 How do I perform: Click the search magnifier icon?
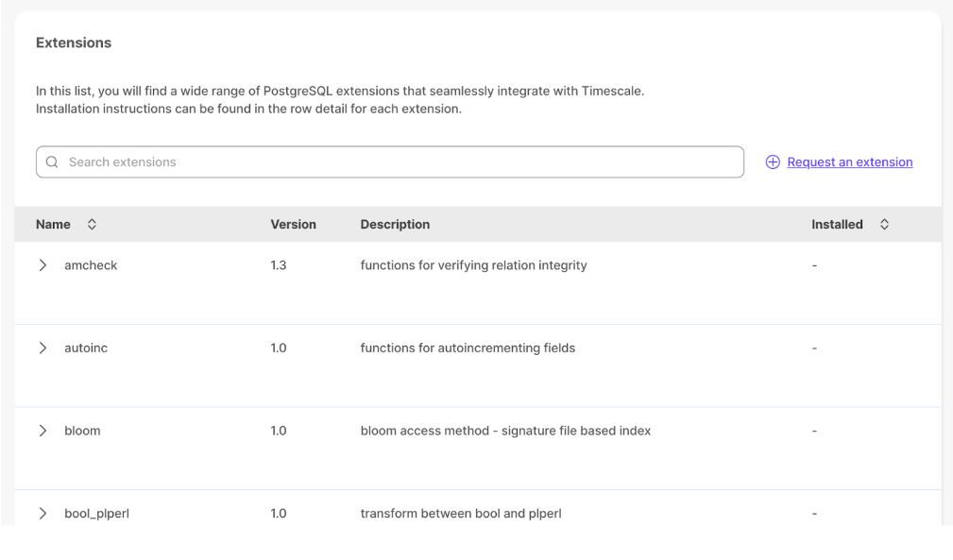[52, 162]
